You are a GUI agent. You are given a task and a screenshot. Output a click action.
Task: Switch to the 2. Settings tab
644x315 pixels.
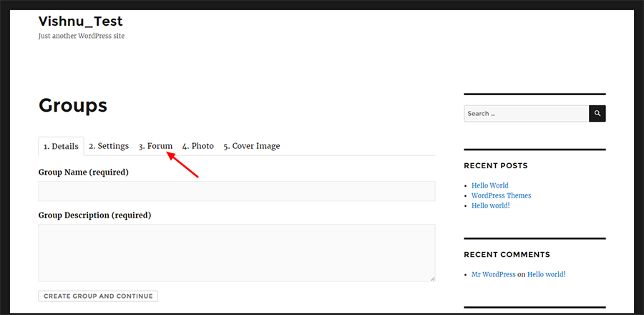point(109,146)
